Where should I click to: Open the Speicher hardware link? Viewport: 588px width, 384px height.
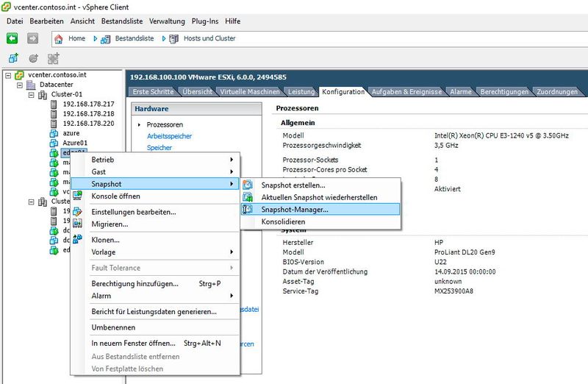point(159,148)
